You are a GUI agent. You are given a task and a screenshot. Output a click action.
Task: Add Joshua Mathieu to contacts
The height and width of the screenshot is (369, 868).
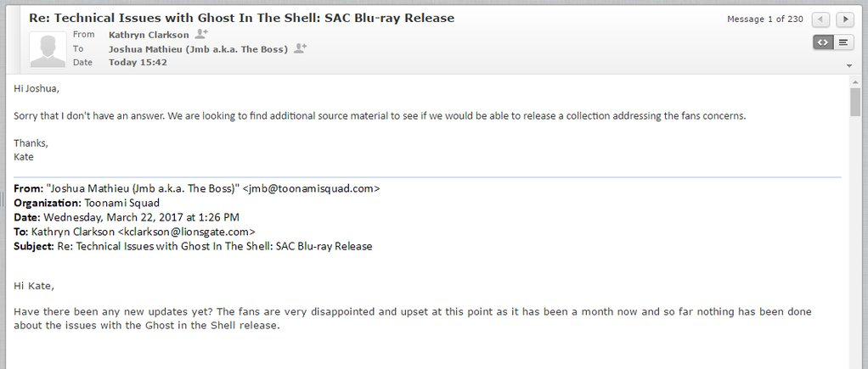[x=300, y=48]
